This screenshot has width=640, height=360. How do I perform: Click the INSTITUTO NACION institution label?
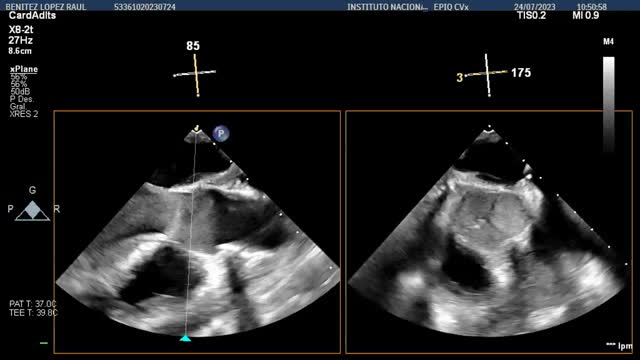pos(387,7)
